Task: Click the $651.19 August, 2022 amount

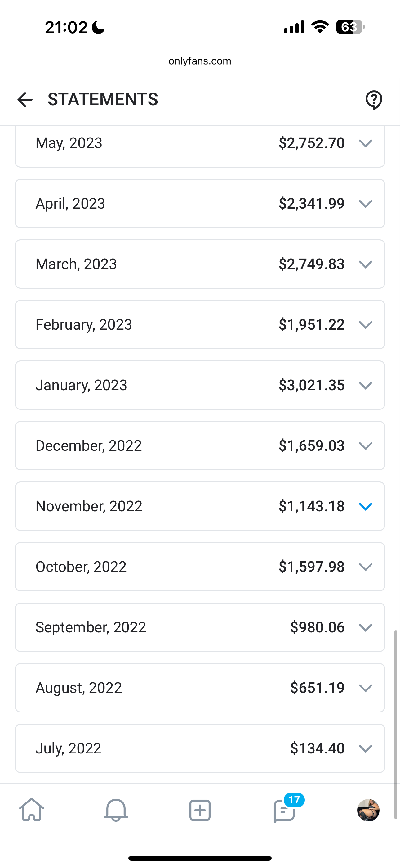Action: [317, 688]
